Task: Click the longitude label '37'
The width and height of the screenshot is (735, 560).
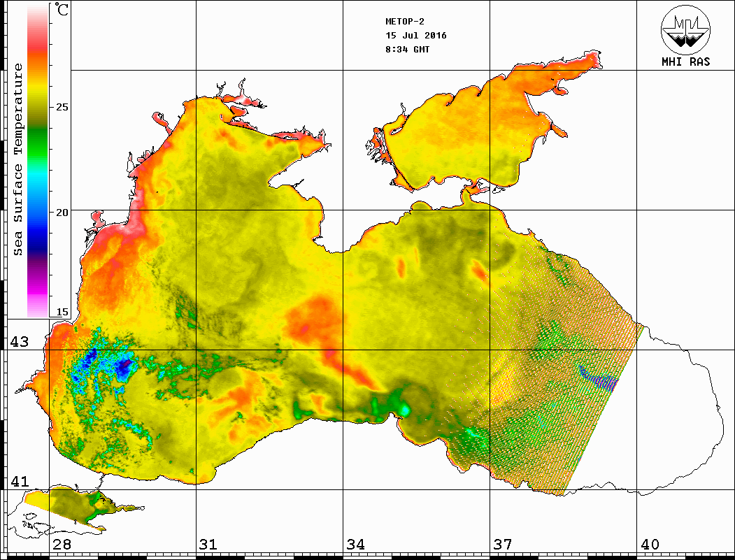Action: [x=503, y=545]
